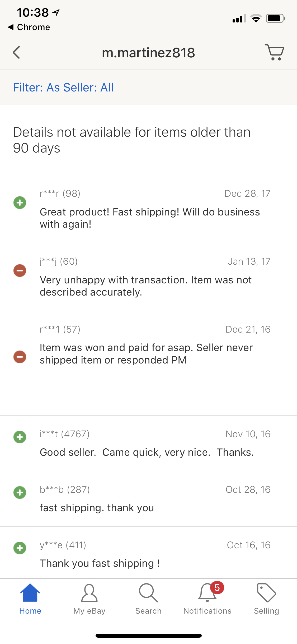The height and width of the screenshot is (644, 297).
Task: Open the shopping cart
Action: (275, 52)
